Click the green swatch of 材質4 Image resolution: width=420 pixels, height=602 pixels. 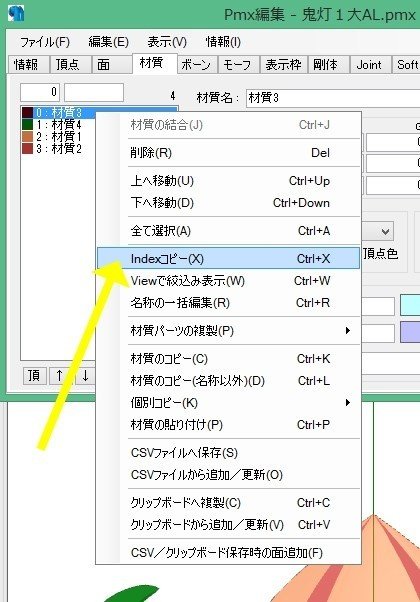point(27,124)
